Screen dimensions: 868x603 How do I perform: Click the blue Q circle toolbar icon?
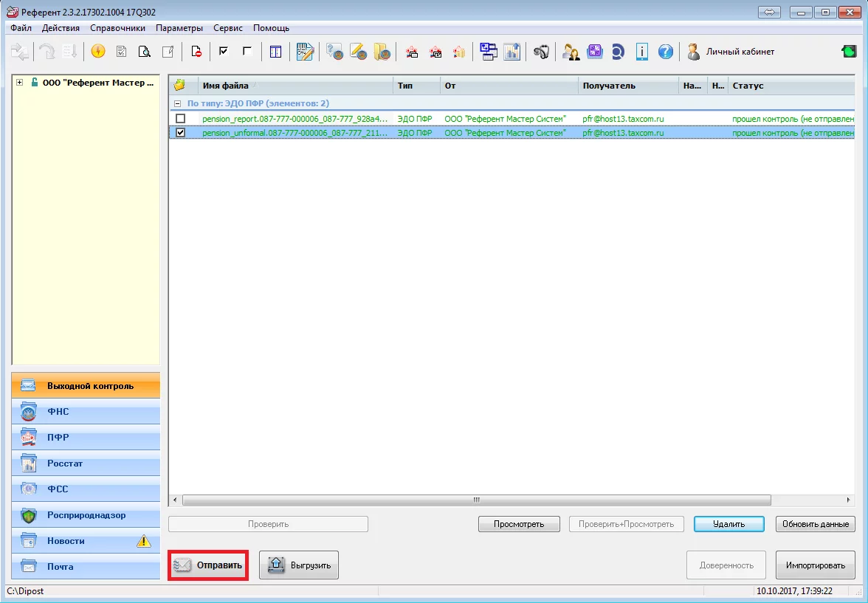coord(618,52)
